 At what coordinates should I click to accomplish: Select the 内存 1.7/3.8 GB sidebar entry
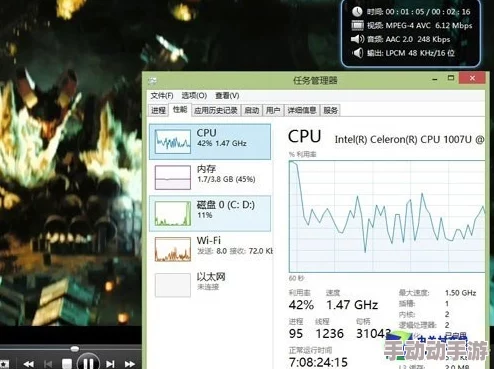(210, 177)
